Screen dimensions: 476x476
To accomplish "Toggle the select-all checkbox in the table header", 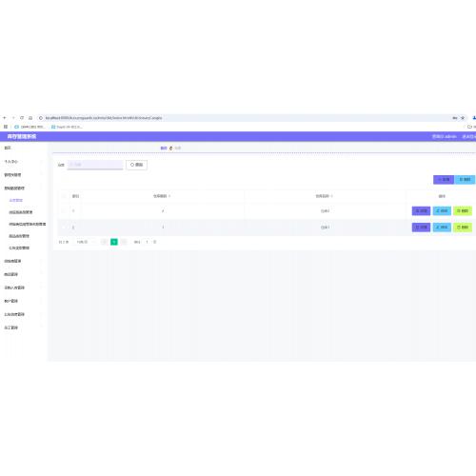I will point(63,196).
